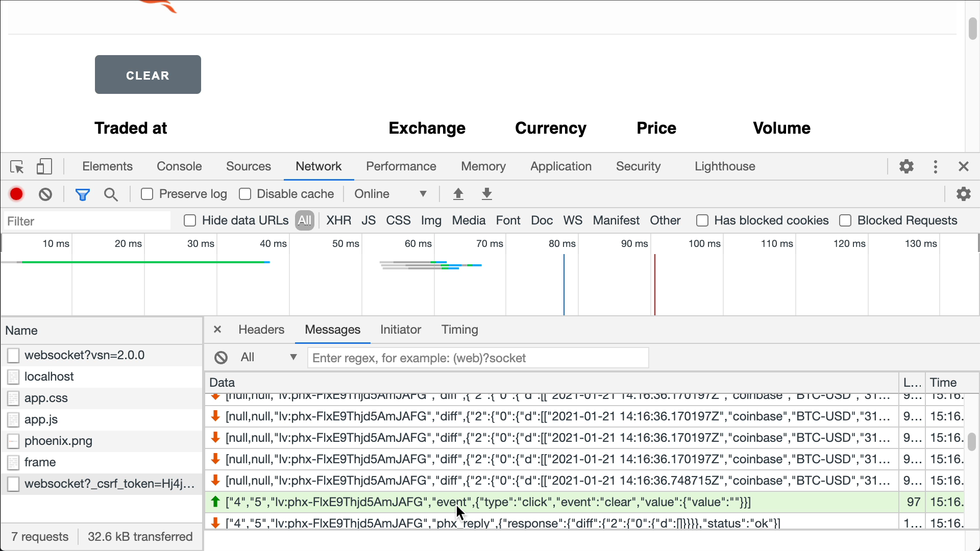The height and width of the screenshot is (551, 980).
Task: Stop recording network log red button
Action: [16, 194]
